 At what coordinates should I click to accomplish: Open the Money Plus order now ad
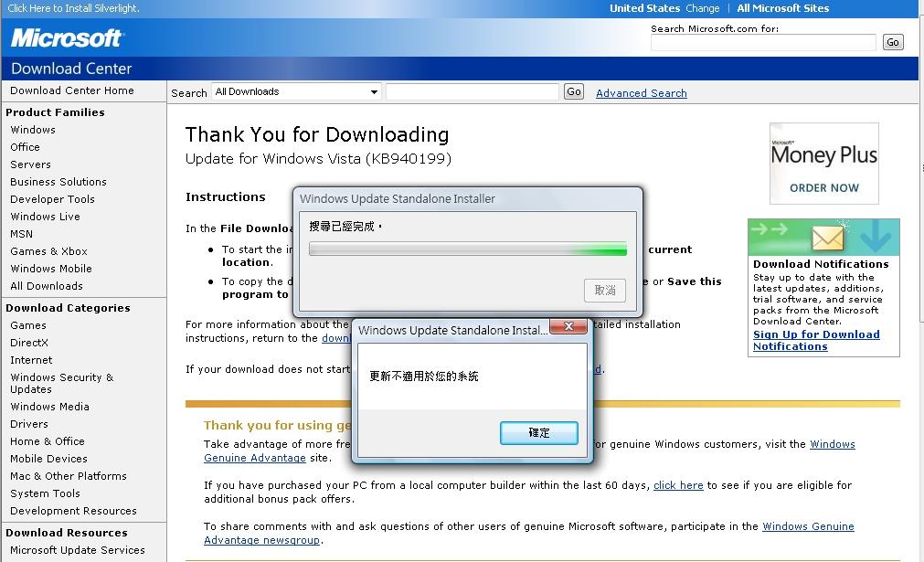[x=823, y=164]
